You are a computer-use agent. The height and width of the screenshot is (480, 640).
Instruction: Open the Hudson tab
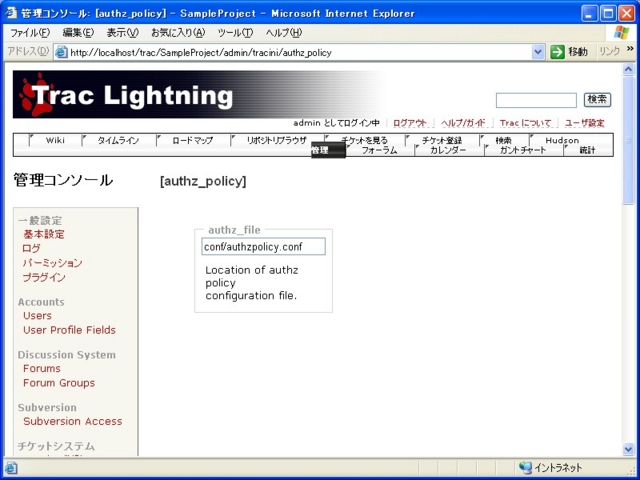tap(562, 140)
